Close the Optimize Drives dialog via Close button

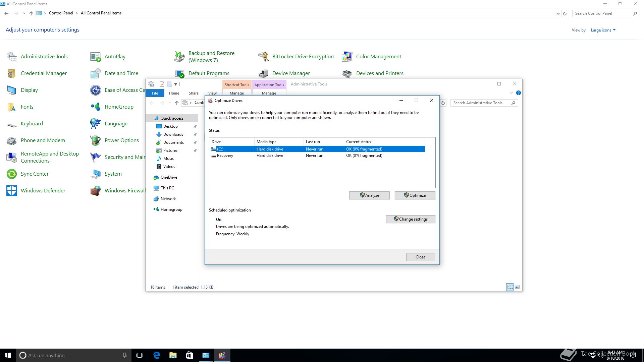[x=420, y=257]
